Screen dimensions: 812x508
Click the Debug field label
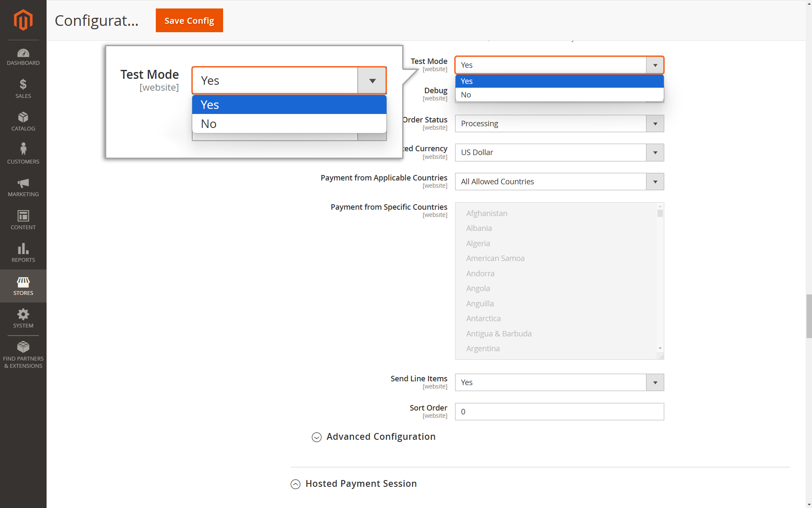(436, 91)
